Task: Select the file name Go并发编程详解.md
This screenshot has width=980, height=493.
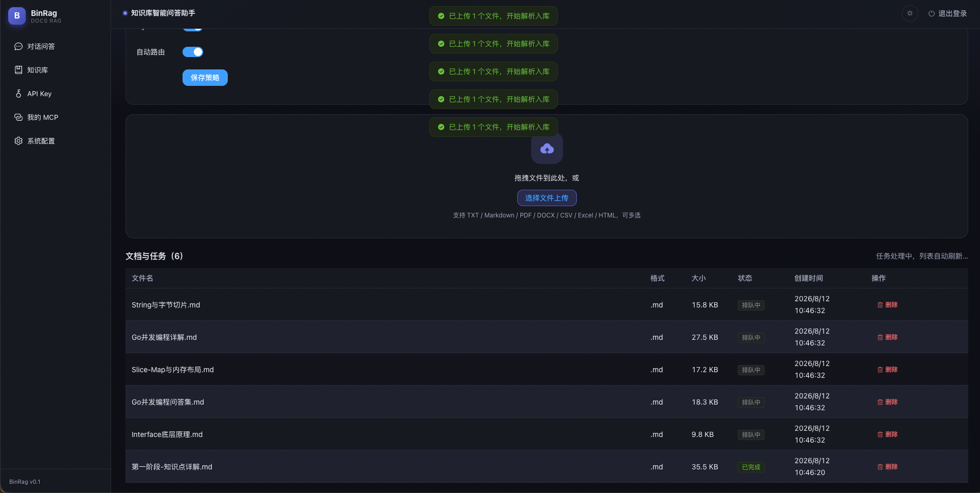Action: [x=164, y=337]
